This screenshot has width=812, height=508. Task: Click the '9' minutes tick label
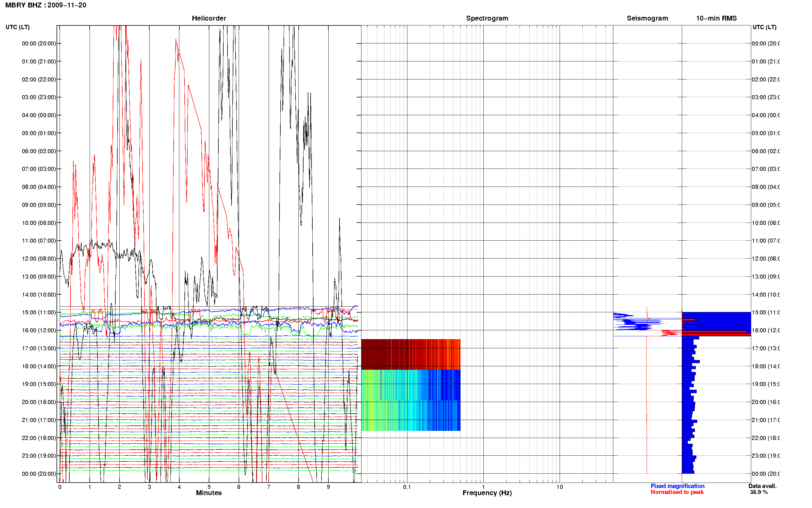[328, 487]
